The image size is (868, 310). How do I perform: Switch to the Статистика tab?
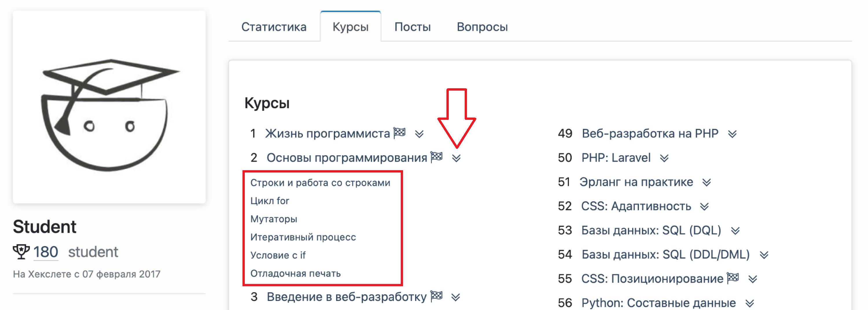pyautogui.click(x=274, y=27)
